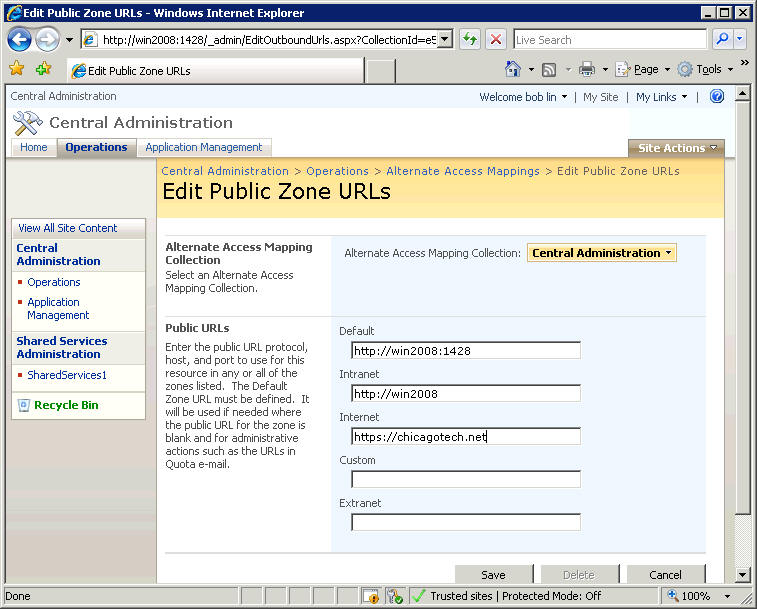Click the Refresh page icon
Image resolution: width=757 pixels, height=609 pixels.
(x=470, y=39)
